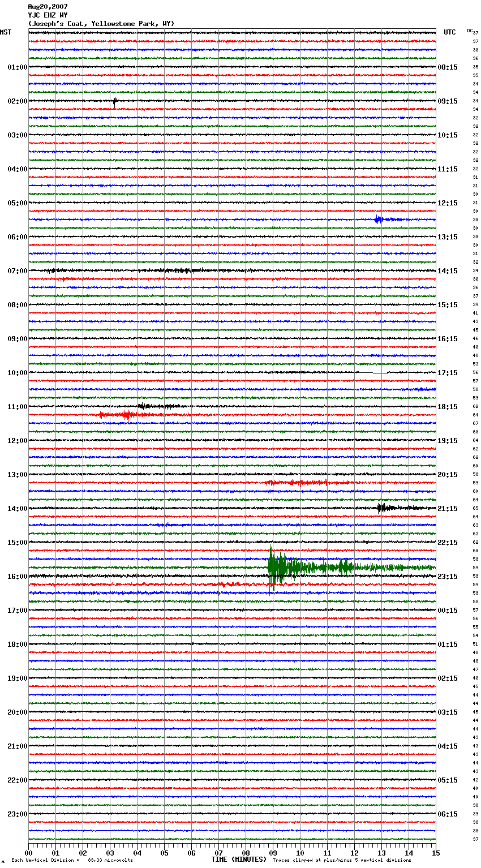This screenshot has height=868, width=481.
Task: Click the 16:00 MST time label
Action: [17, 577]
